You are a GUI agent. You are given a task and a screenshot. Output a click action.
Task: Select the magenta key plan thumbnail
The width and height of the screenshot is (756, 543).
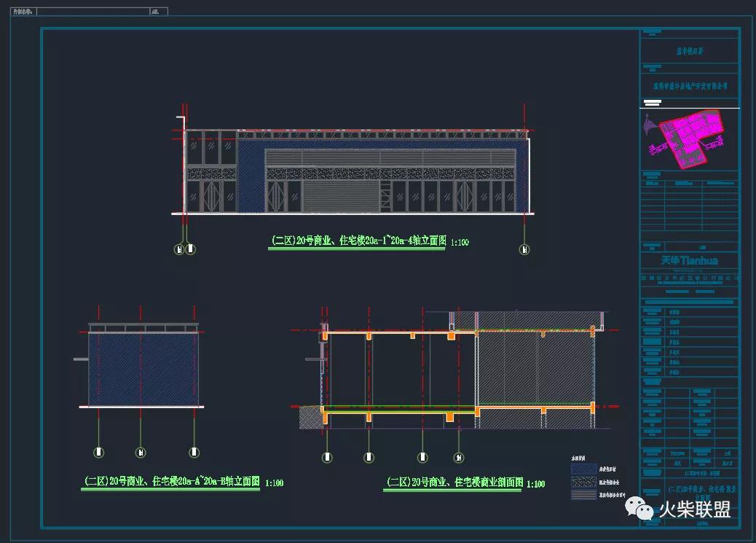(x=692, y=136)
